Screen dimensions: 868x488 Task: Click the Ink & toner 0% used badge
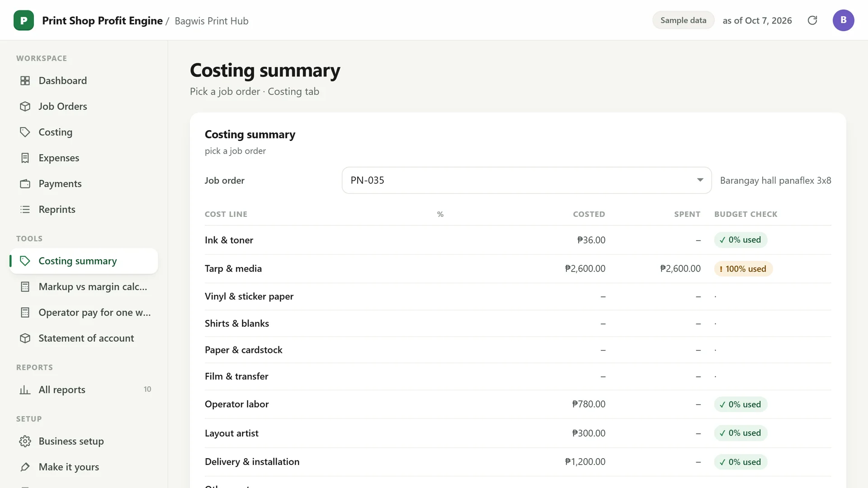pos(741,240)
